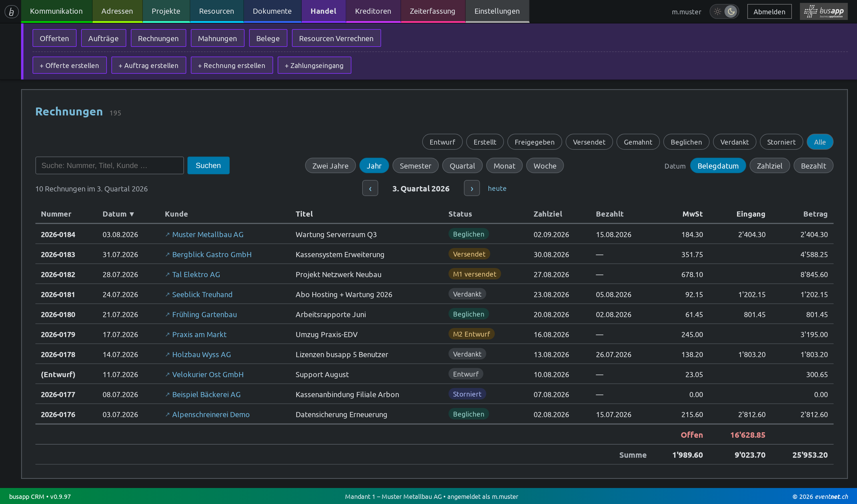Click M2 Entwurf status badge
Screen dimensions: 857x504
point(471,334)
